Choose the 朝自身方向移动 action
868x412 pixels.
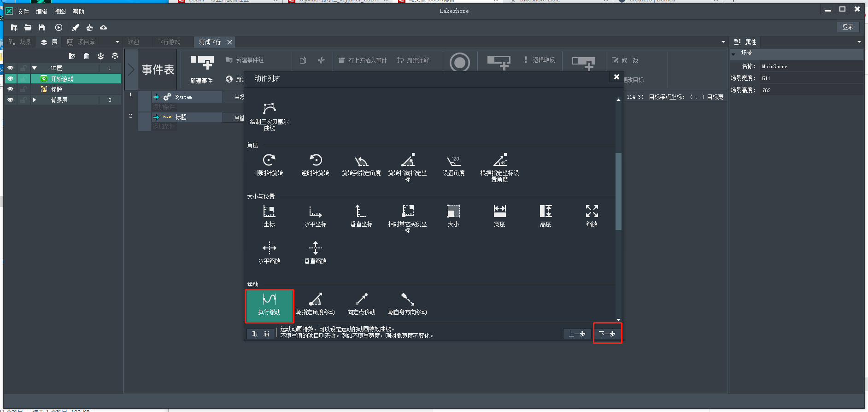[x=408, y=305]
